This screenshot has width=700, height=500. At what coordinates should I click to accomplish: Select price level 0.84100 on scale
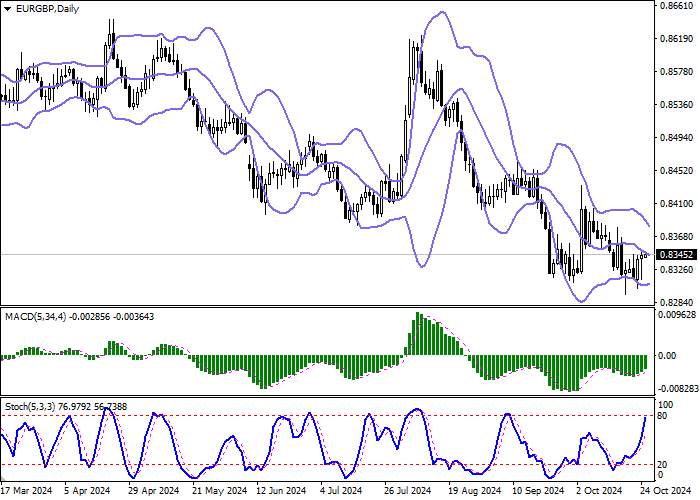pyautogui.click(x=676, y=204)
